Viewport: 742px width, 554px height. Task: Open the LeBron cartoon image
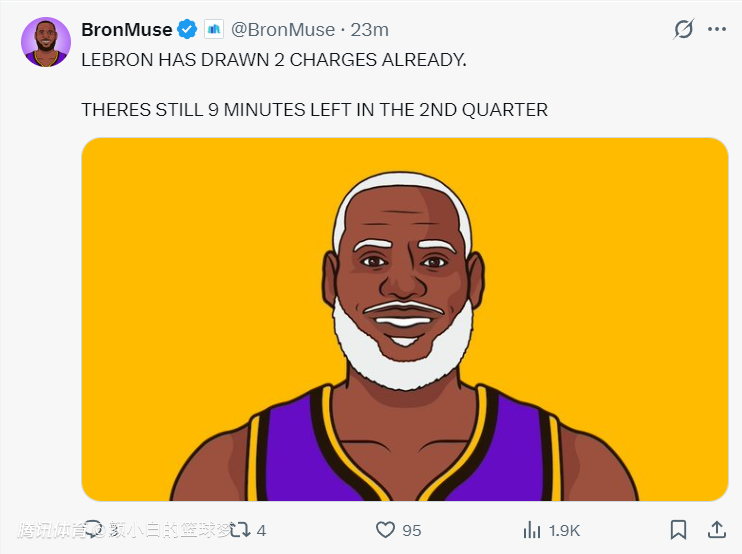[x=404, y=319]
